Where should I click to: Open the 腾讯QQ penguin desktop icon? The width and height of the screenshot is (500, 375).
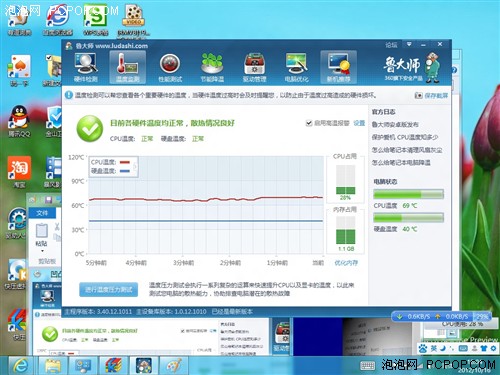[19, 121]
